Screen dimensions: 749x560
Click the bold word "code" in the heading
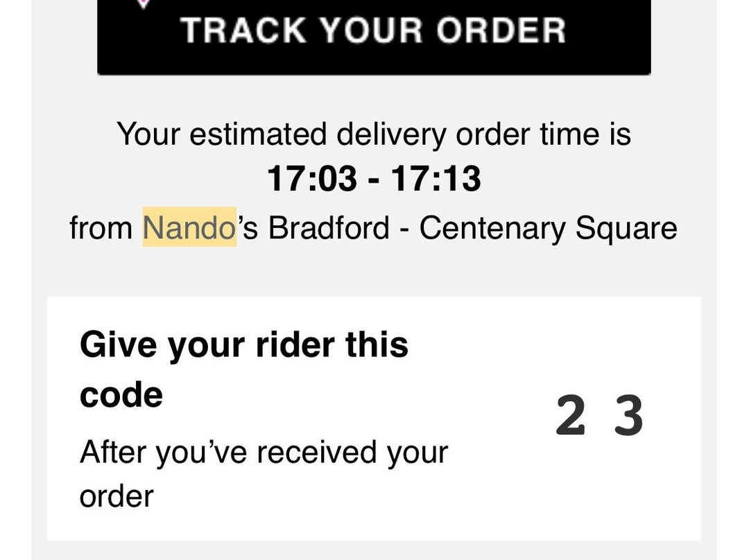point(121,394)
